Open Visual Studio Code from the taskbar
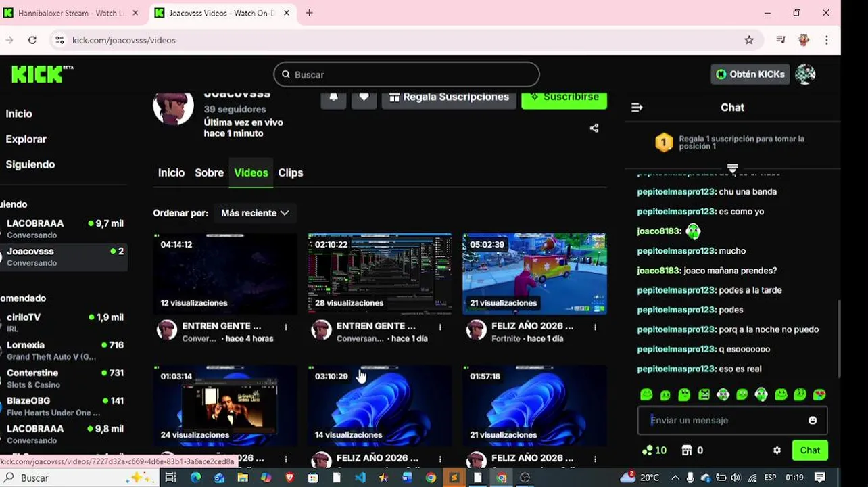 tap(360, 478)
